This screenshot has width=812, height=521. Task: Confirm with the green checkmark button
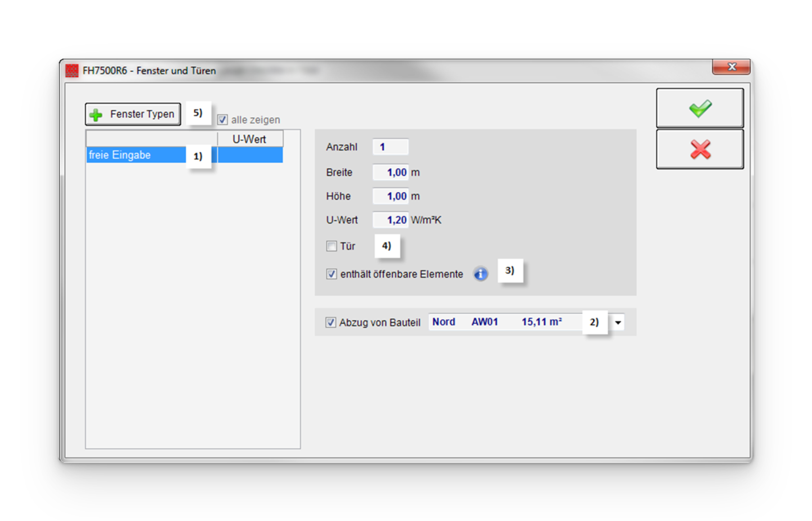coord(700,108)
